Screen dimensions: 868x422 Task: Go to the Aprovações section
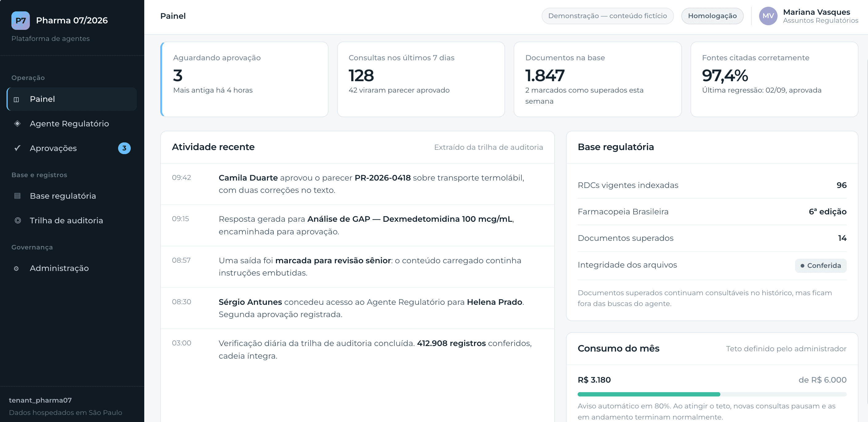(72, 148)
